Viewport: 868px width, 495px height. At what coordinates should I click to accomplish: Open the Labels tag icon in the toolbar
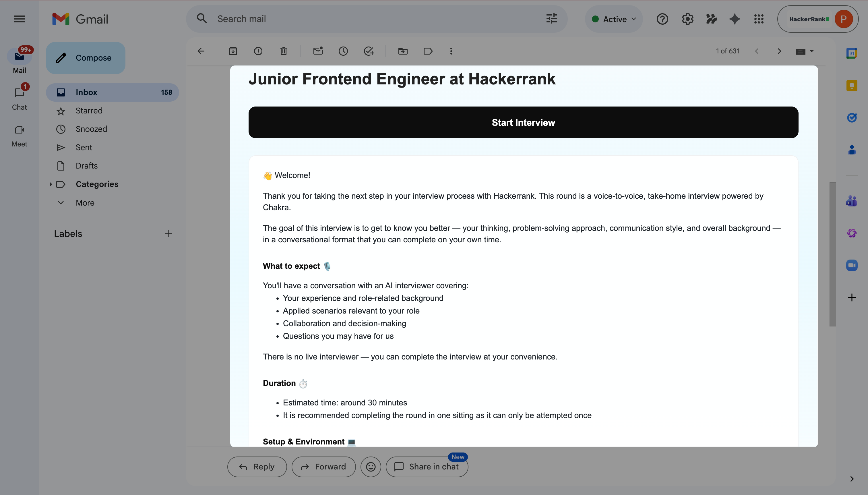click(x=428, y=51)
